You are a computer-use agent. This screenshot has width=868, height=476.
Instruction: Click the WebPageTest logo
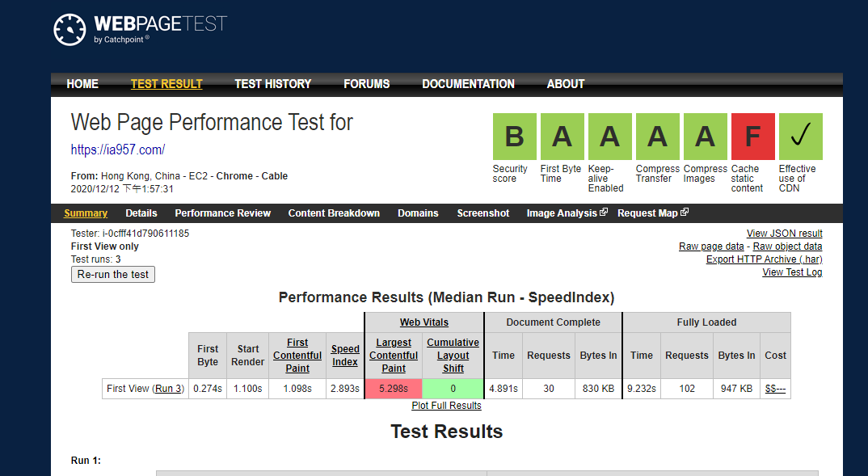coord(140,29)
